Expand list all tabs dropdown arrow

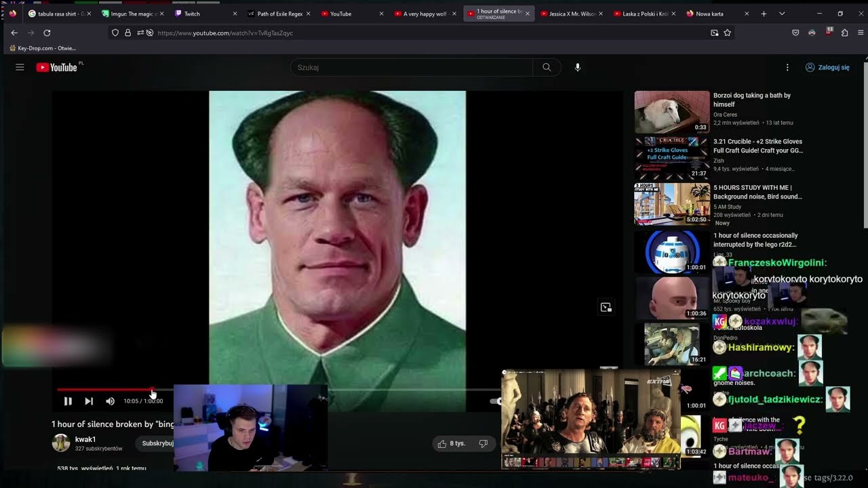[x=782, y=14]
